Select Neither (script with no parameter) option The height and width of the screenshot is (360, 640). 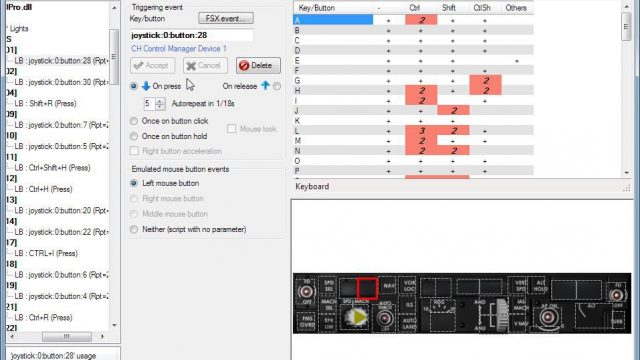click(133, 229)
